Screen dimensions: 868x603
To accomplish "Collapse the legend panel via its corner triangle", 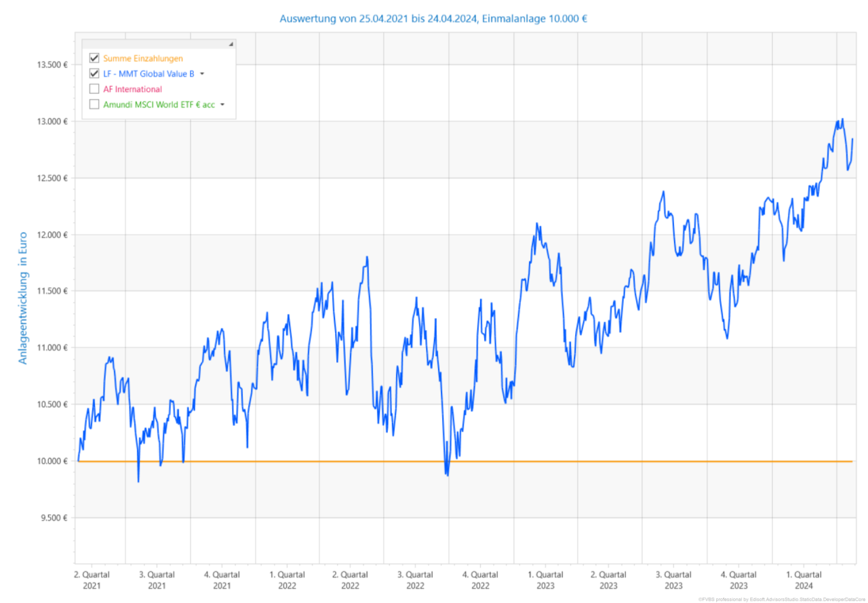I will click(x=231, y=43).
